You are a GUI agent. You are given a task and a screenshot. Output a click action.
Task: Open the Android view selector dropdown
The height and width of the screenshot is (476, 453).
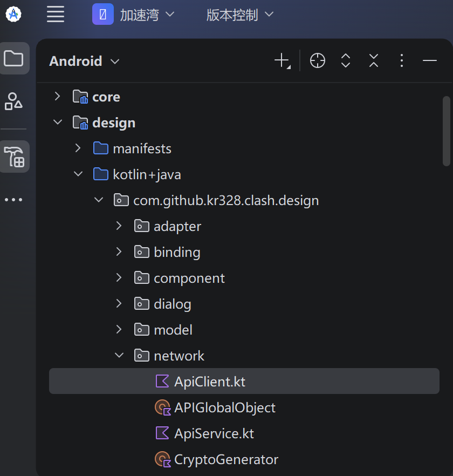coord(84,62)
